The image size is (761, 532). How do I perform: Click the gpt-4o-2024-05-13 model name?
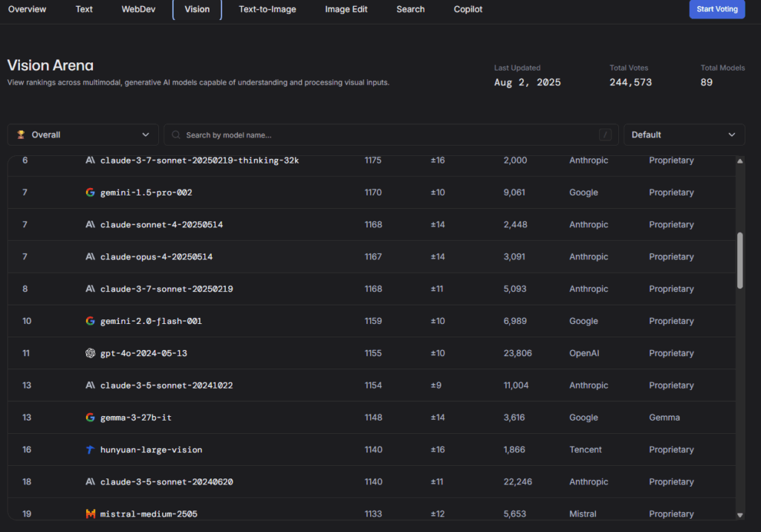(143, 353)
